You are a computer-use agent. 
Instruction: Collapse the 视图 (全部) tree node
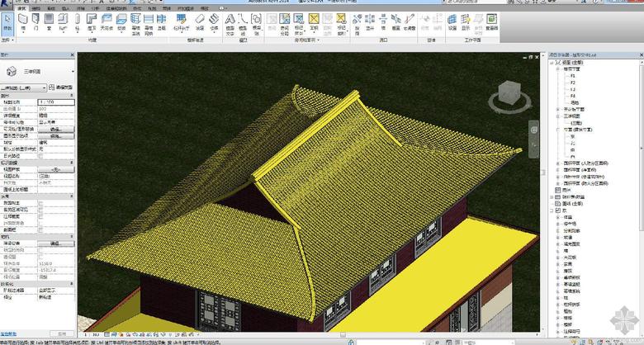[553, 63]
